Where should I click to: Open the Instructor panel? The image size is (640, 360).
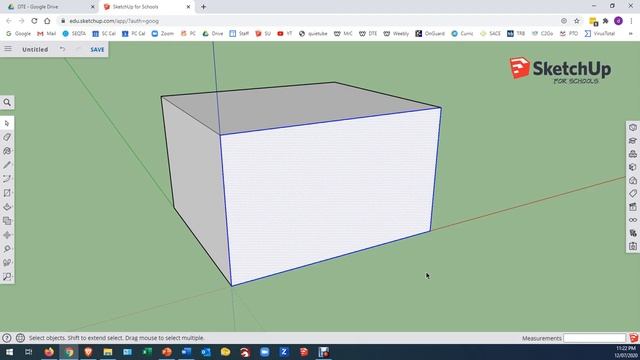633,141
